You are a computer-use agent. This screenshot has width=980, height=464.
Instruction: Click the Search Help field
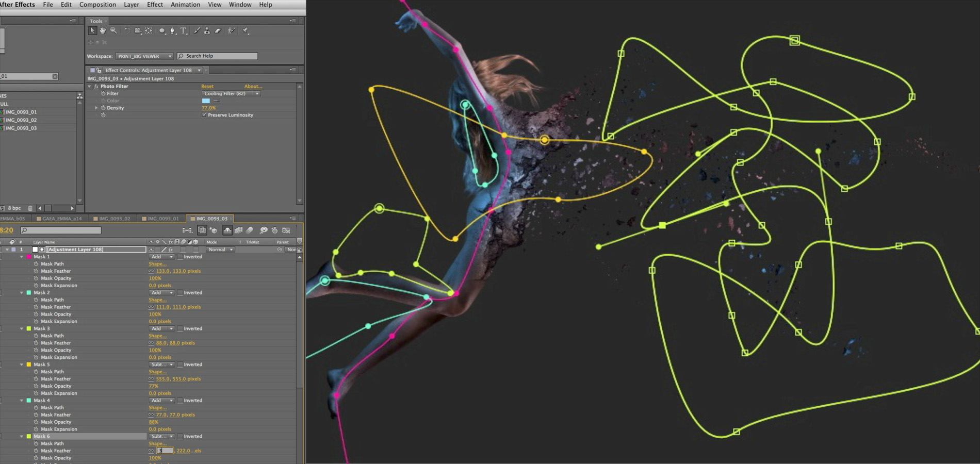coord(217,56)
